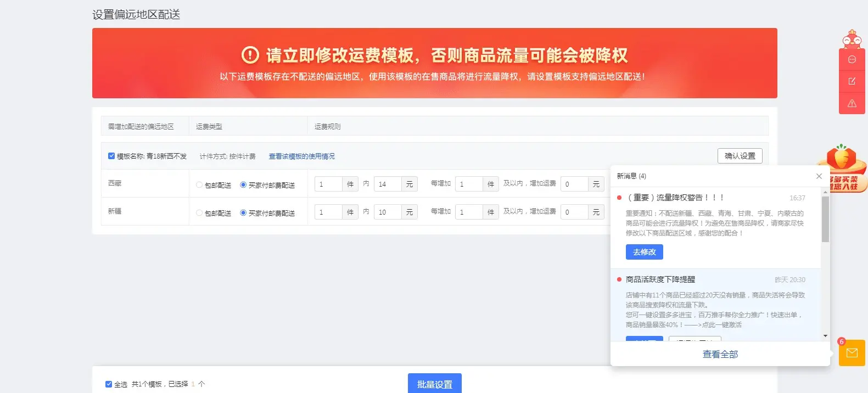Click the 16:37 message timestamp
Viewport: 868px width, 393px height.
[797, 198]
